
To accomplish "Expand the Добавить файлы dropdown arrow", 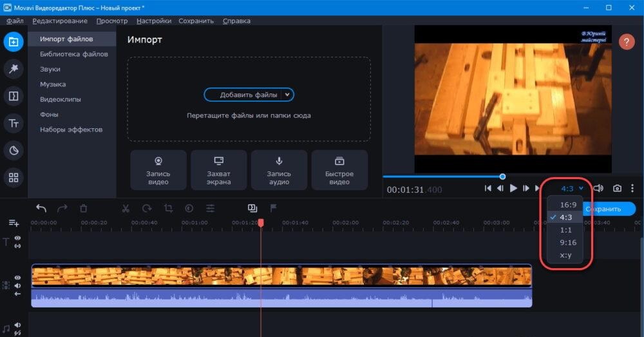I will (x=287, y=95).
